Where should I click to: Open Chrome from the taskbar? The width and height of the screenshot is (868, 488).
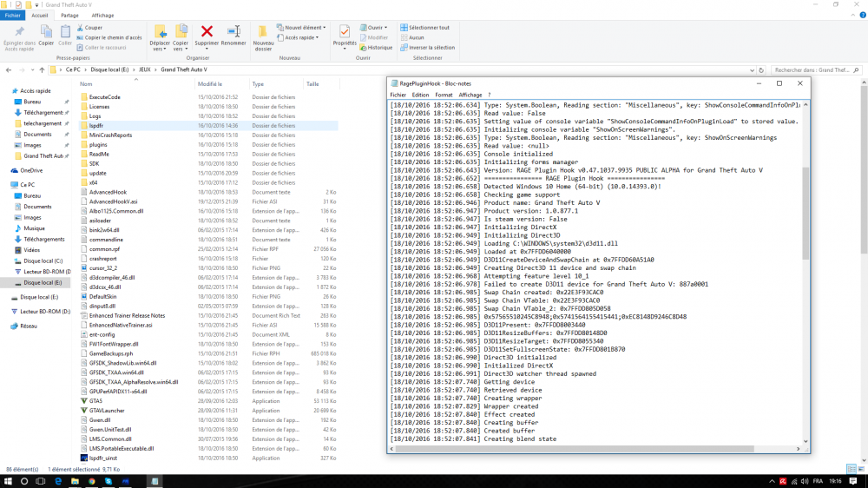point(91,481)
